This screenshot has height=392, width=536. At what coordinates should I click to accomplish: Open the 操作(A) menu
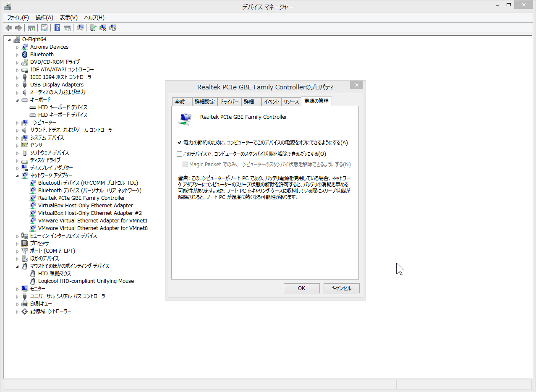point(44,18)
